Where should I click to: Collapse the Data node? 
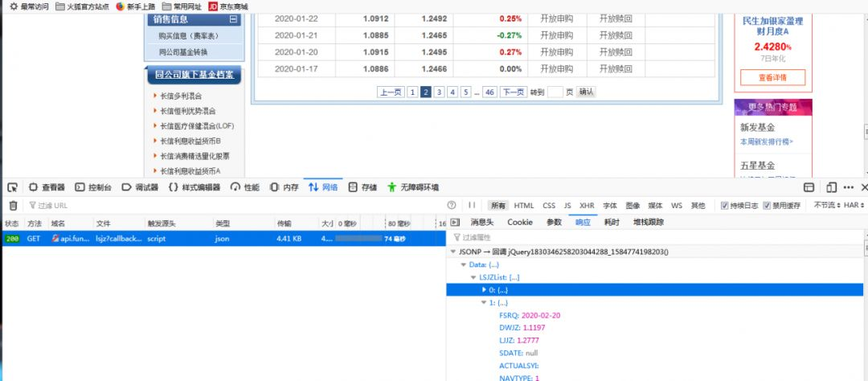pos(464,264)
